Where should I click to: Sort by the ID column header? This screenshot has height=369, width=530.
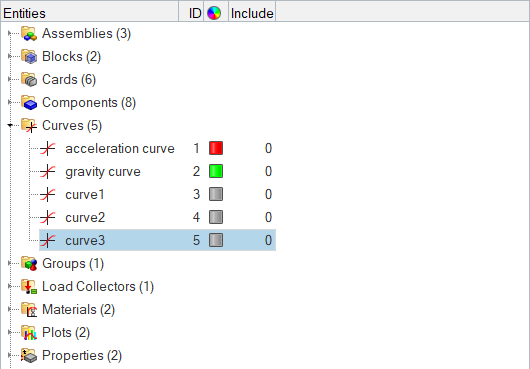coord(191,13)
